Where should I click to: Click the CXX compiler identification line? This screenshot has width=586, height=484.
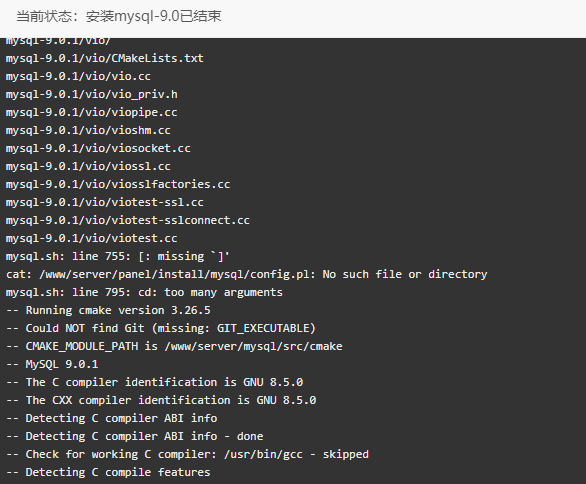point(161,400)
